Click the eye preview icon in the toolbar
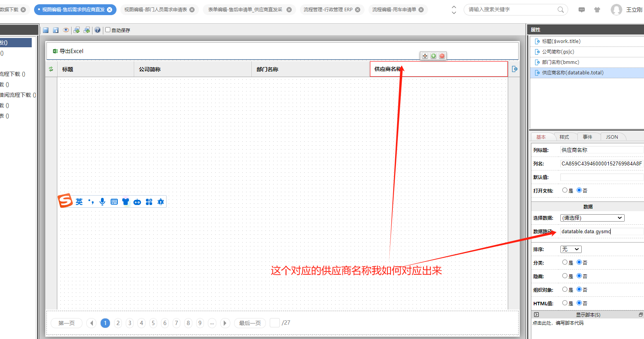 (x=66, y=30)
